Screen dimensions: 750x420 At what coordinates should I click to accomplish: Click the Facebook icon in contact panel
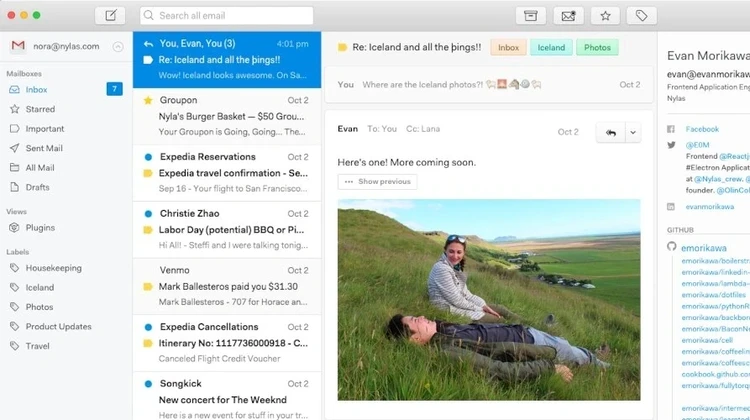(x=671, y=129)
